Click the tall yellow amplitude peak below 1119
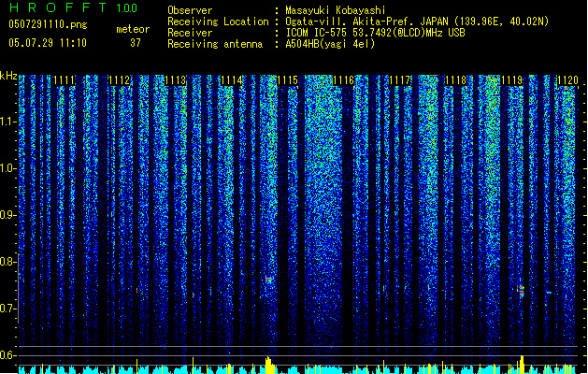Image resolution: width=588 pixels, height=374 pixels. [x=522, y=364]
